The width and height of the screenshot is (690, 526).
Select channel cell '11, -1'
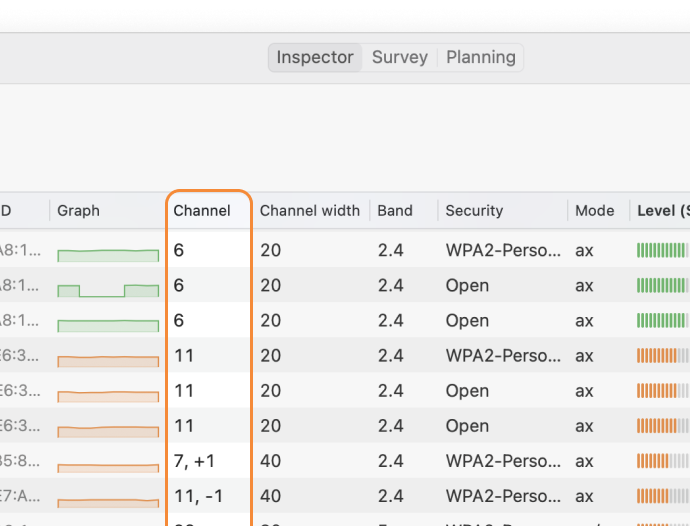click(198, 496)
